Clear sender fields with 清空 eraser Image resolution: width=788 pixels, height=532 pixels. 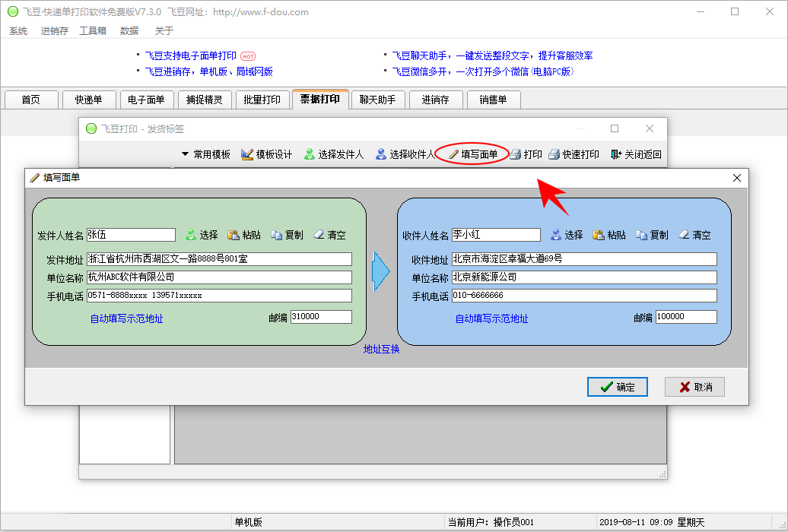pyautogui.click(x=319, y=236)
